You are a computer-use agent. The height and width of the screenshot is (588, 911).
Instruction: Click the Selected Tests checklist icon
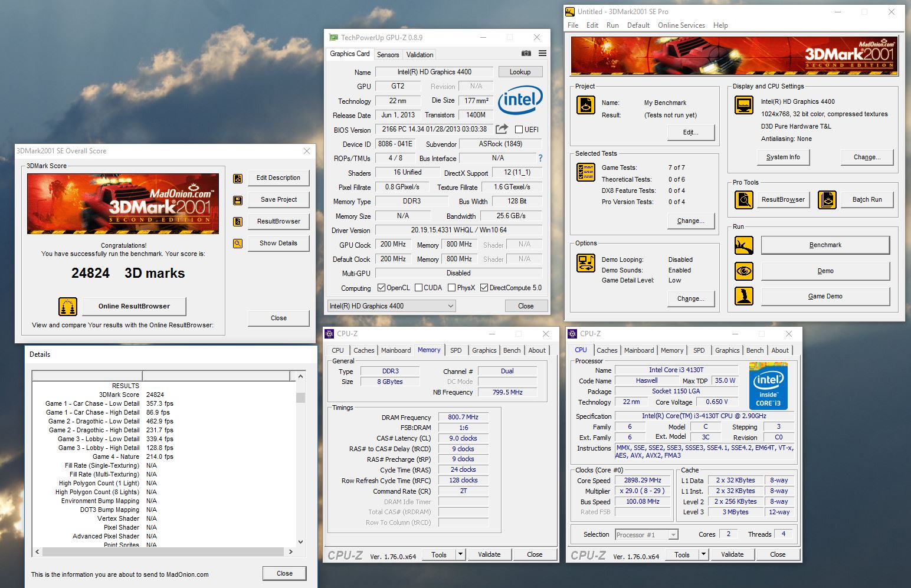click(586, 172)
